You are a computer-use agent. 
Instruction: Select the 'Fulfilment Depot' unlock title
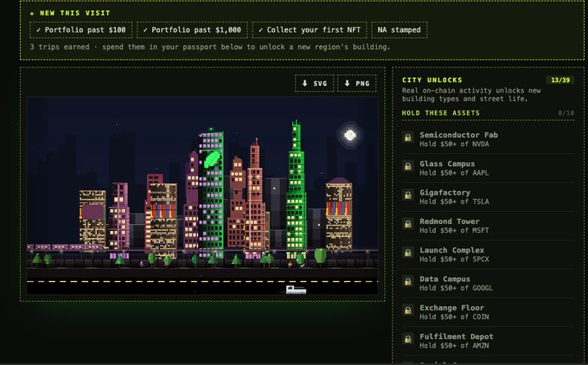click(457, 336)
